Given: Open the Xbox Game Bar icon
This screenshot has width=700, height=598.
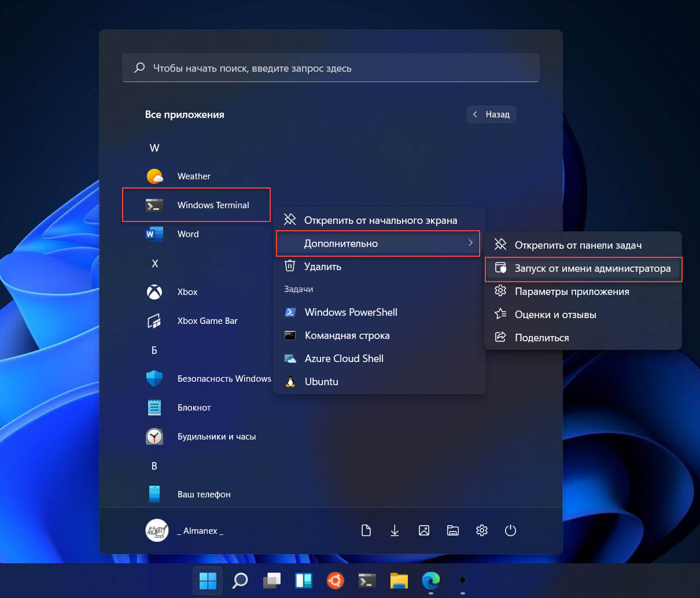Looking at the screenshot, I should coord(154,321).
